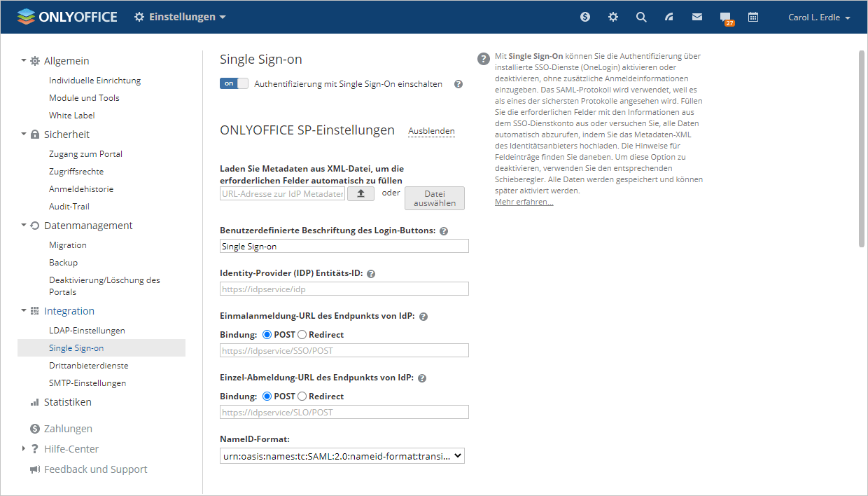Click the Statistiken bar chart icon
This screenshot has width=868, height=496.
coord(35,402)
